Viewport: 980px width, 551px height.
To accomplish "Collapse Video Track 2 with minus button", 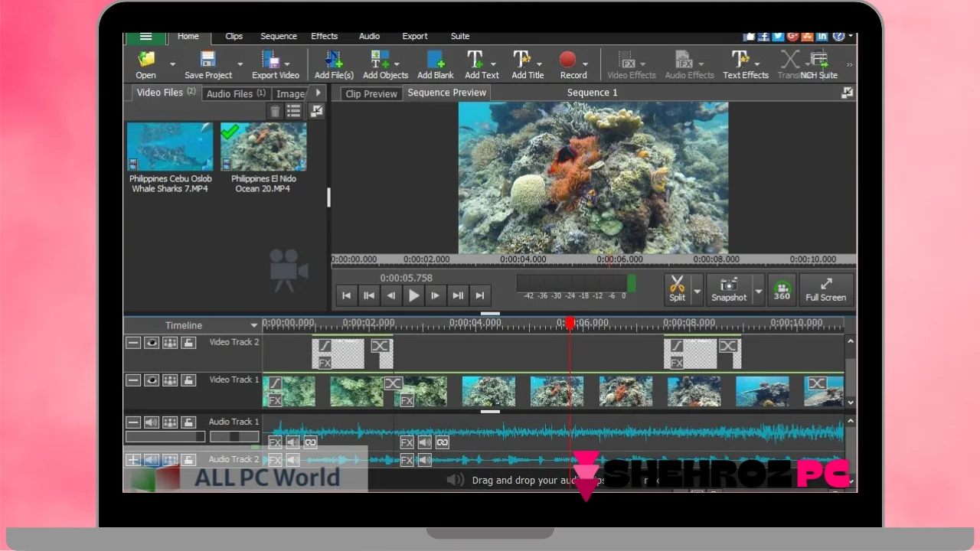I will tap(133, 343).
